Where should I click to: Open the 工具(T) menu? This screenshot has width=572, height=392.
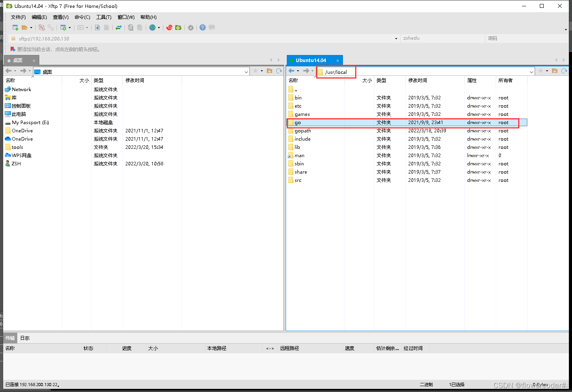(x=104, y=17)
